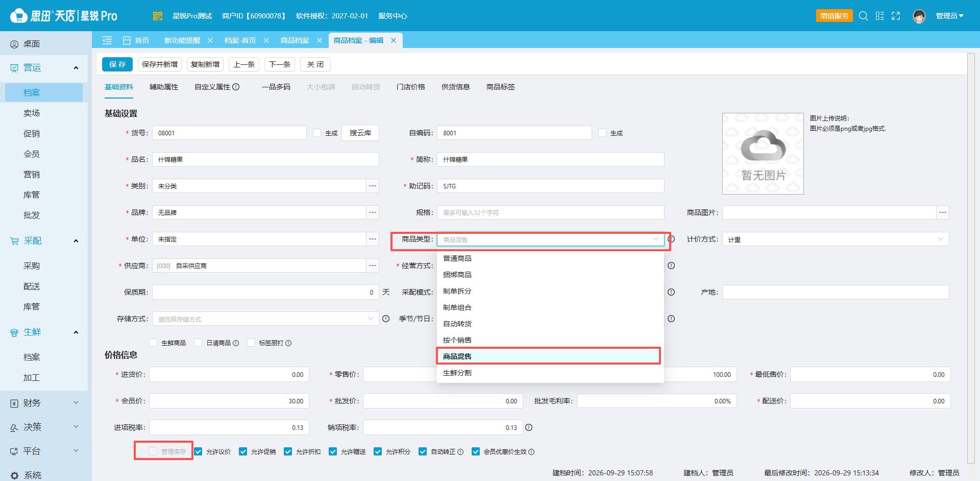Click the 增值服务 button
The height and width of the screenshot is (481, 980).
(x=835, y=16)
